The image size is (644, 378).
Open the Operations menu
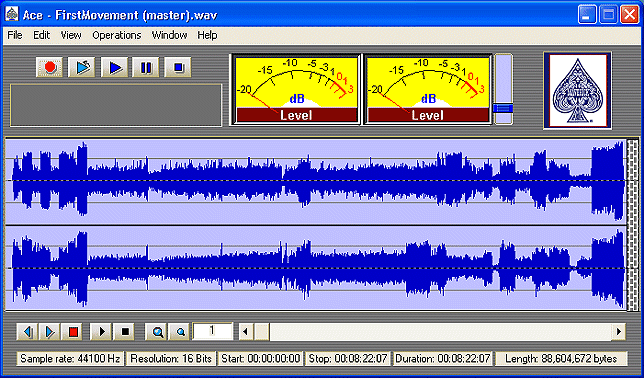pos(117,35)
